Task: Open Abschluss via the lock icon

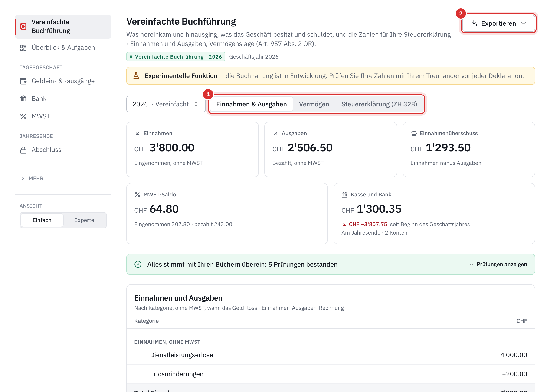Action: 23,150
